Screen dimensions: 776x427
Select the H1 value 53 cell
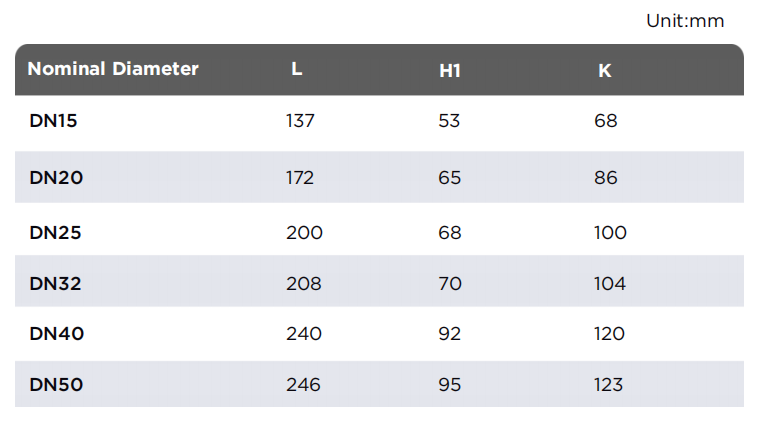tap(449, 121)
